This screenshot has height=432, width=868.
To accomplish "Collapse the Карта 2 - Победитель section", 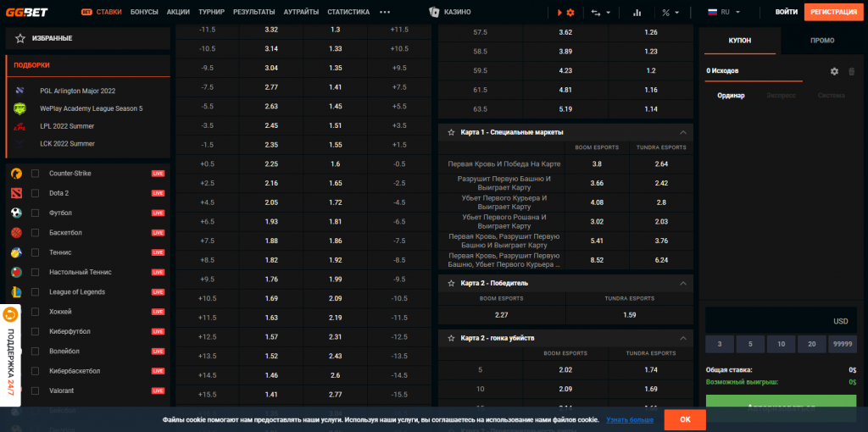I will (x=683, y=282).
